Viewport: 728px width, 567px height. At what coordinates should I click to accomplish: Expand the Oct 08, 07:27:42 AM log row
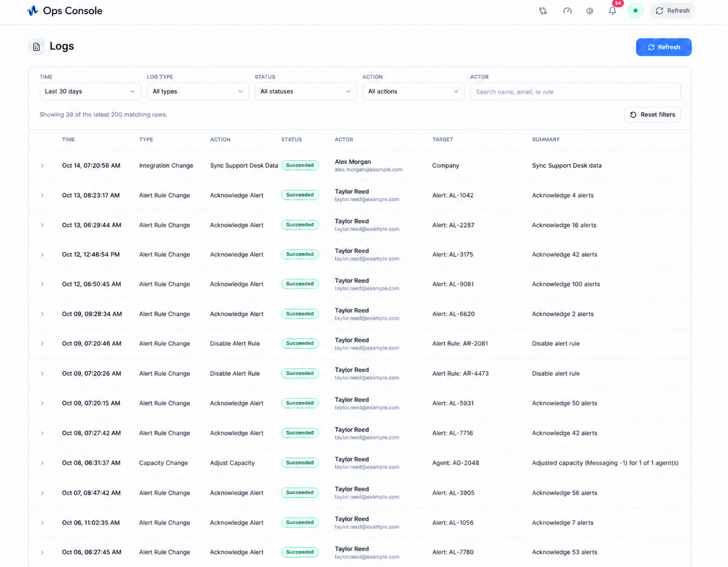click(42, 433)
